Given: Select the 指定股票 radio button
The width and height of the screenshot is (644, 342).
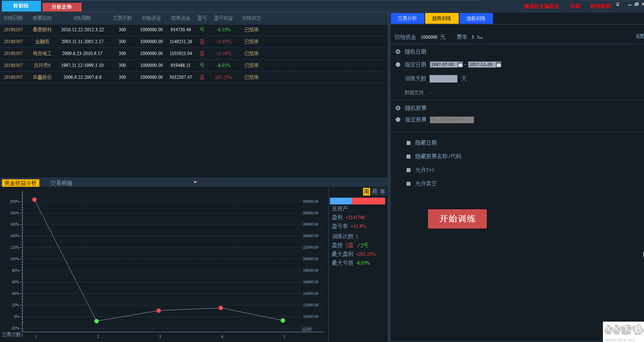Looking at the screenshot, I should 398,120.
